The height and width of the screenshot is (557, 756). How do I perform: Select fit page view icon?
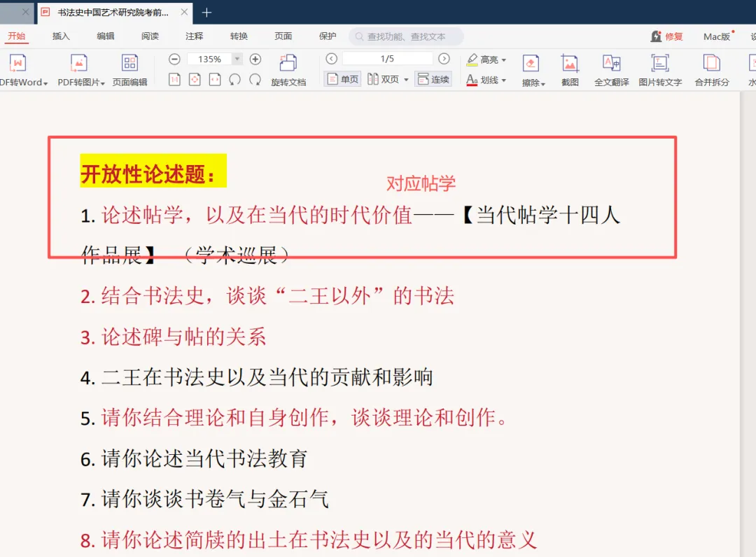click(x=195, y=80)
